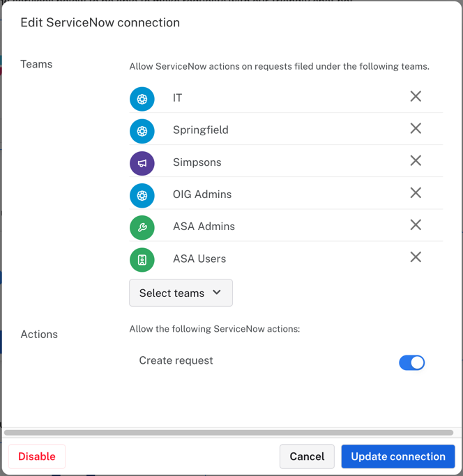Toggle the Create request action switch

(411, 362)
